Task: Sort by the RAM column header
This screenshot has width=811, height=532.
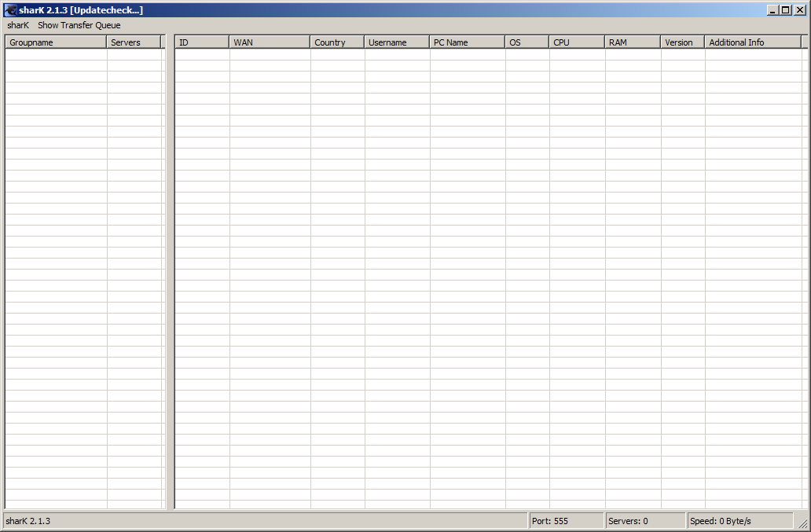Action: 633,42
